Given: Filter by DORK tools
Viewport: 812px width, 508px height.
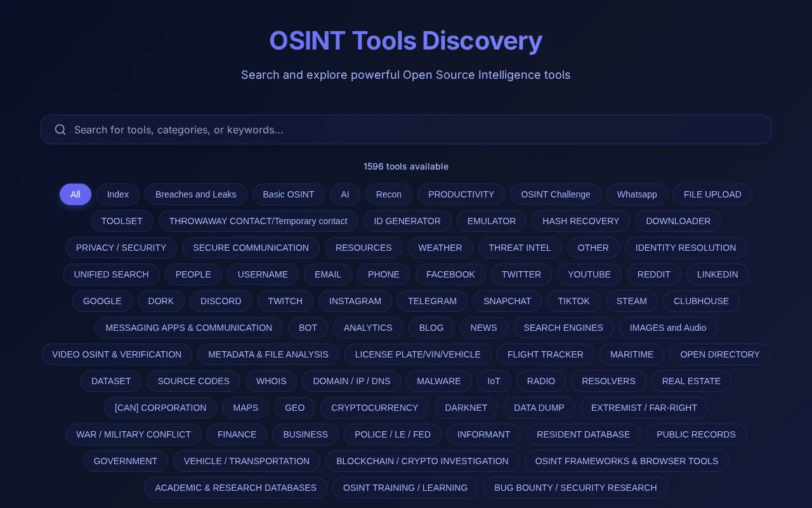Looking at the screenshot, I should 161,301.
